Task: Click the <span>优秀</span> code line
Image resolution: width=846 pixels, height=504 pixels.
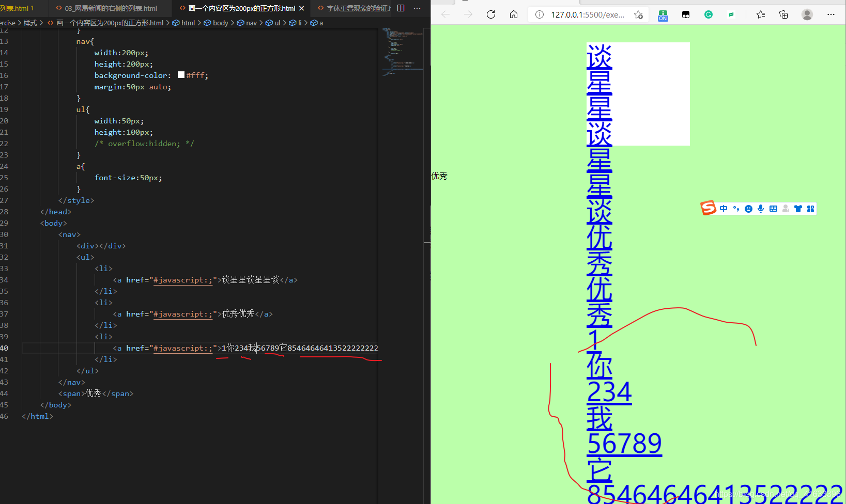Action: pos(96,393)
